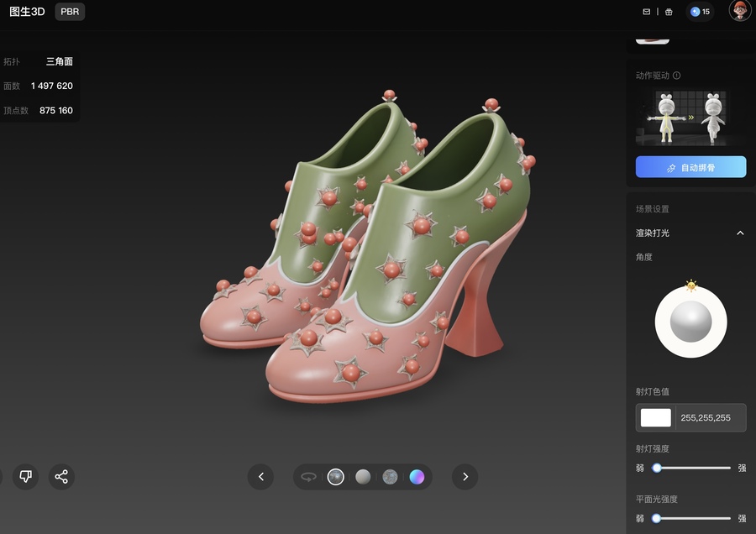
Task: Click the share icon
Action: pos(61,477)
